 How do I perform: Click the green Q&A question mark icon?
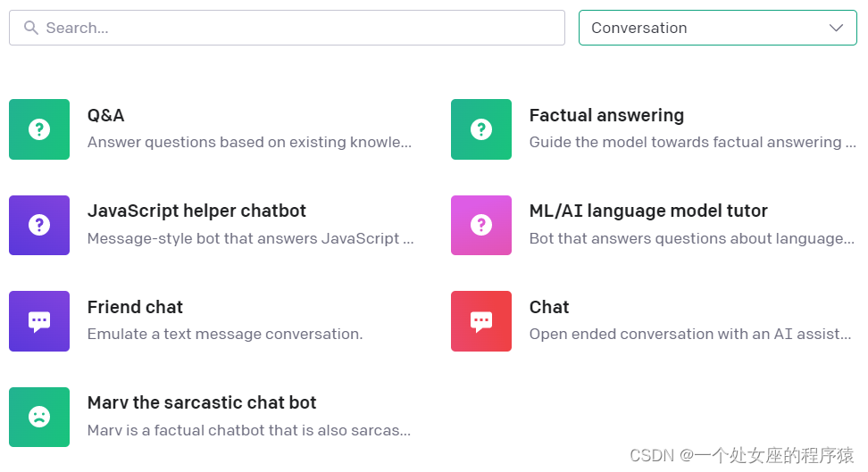39,129
